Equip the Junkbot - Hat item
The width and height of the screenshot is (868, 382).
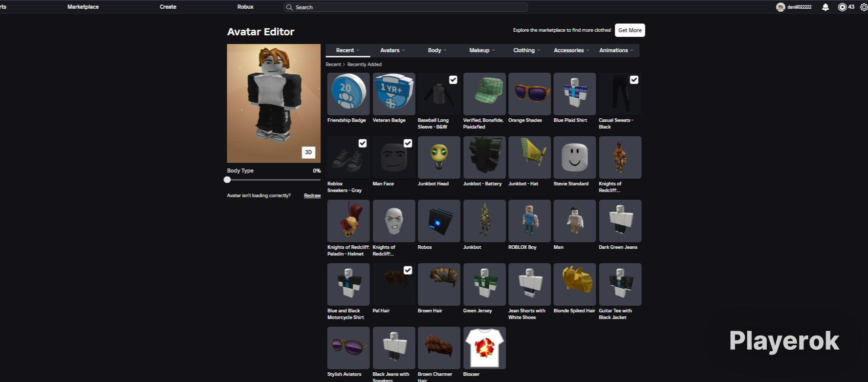[x=530, y=157]
